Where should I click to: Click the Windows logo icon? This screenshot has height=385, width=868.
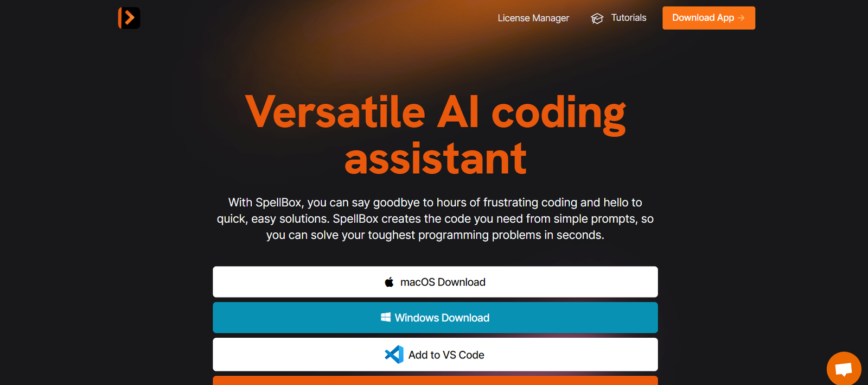pos(386,317)
